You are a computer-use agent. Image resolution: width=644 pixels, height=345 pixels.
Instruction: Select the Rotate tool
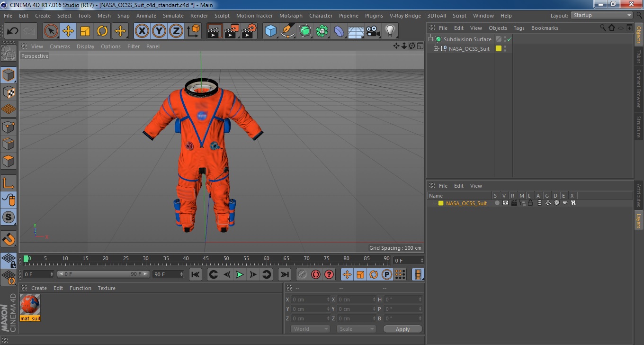(x=102, y=31)
